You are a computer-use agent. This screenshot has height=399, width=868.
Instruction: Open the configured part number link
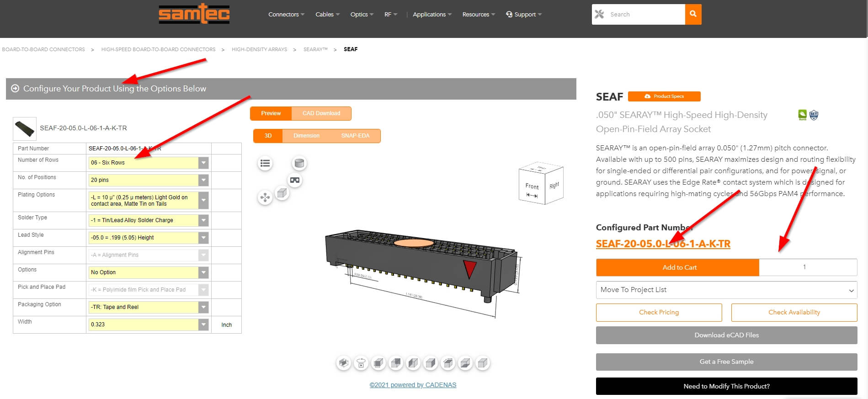[663, 244]
